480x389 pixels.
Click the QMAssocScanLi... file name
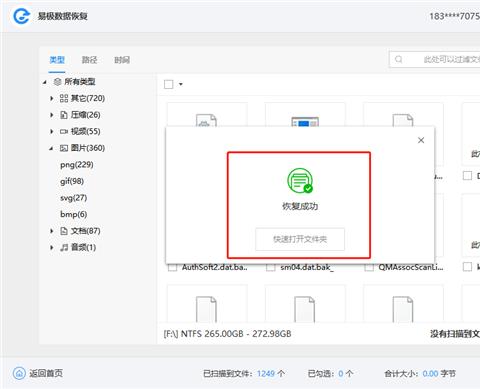[x=411, y=267]
